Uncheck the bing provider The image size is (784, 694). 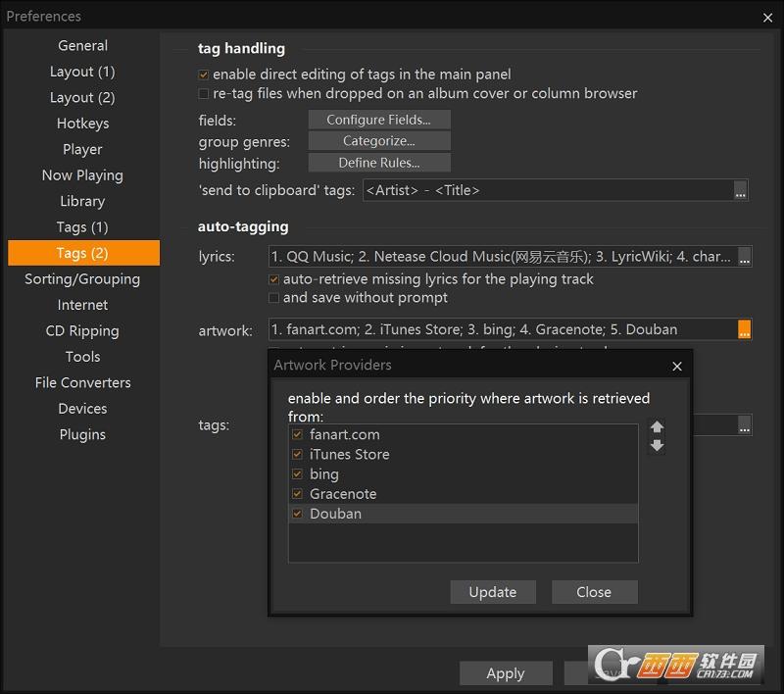[x=297, y=474]
